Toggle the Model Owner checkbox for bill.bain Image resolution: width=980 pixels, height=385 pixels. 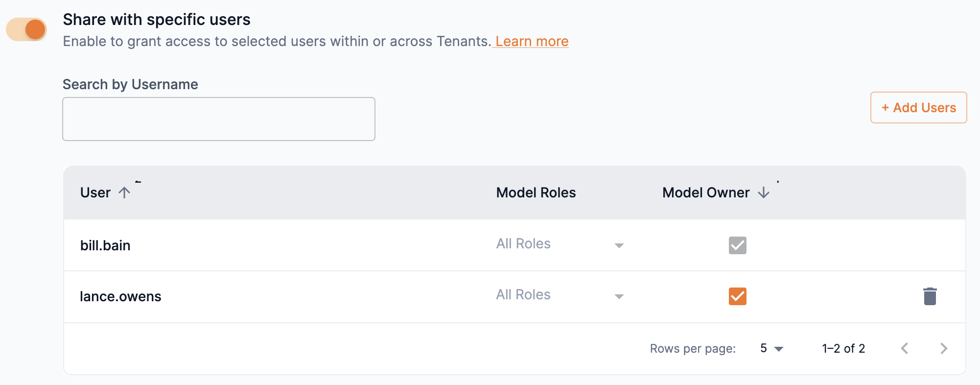click(x=737, y=245)
